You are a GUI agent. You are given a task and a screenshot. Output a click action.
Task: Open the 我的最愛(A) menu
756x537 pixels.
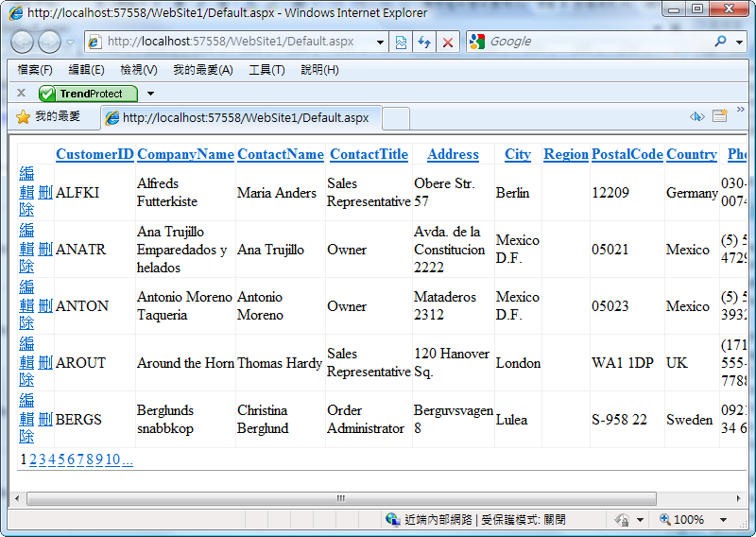[203, 70]
